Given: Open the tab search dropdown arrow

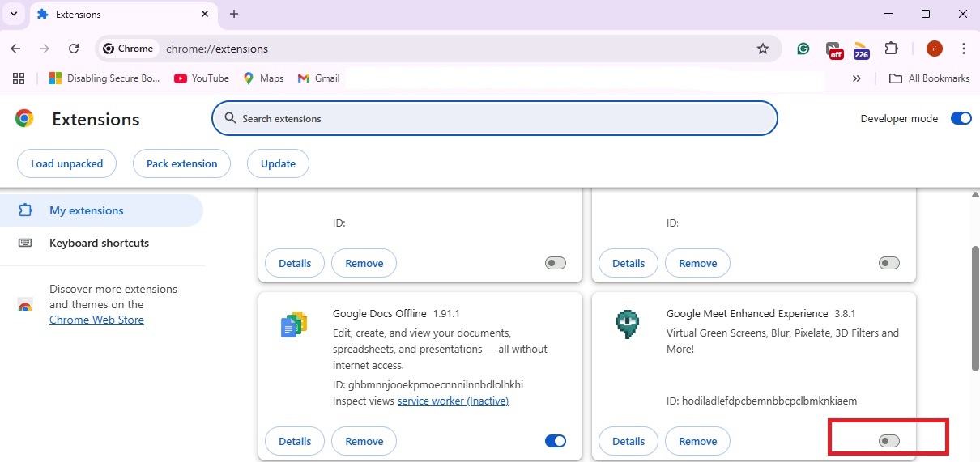Looking at the screenshot, I should coord(14,14).
